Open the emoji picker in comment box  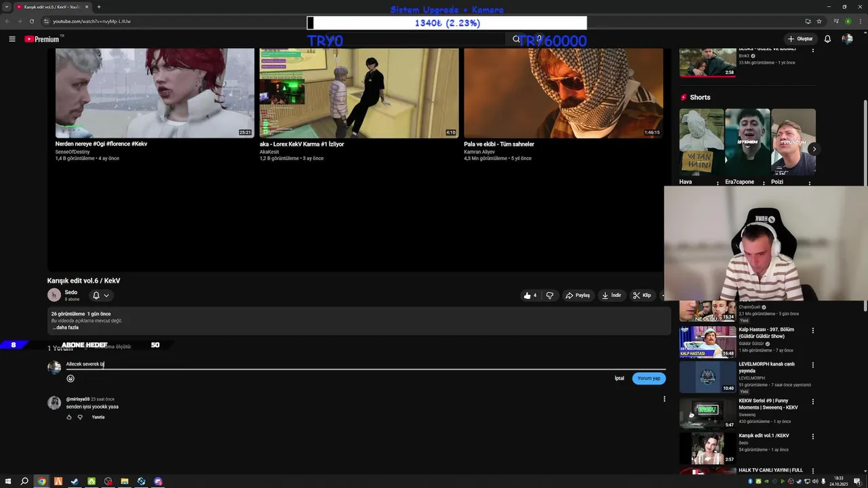(71, 378)
